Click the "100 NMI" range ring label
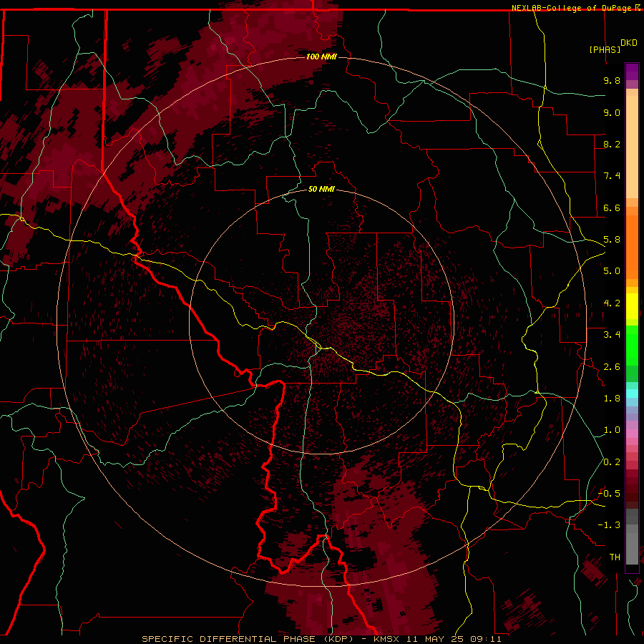This screenshot has height=644, width=644. tap(321, 57)
